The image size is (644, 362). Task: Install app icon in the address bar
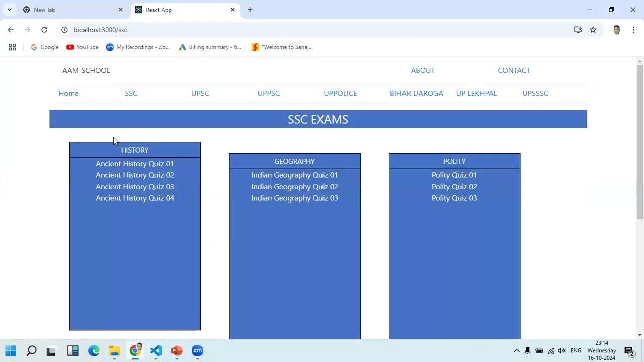(578, 30)
